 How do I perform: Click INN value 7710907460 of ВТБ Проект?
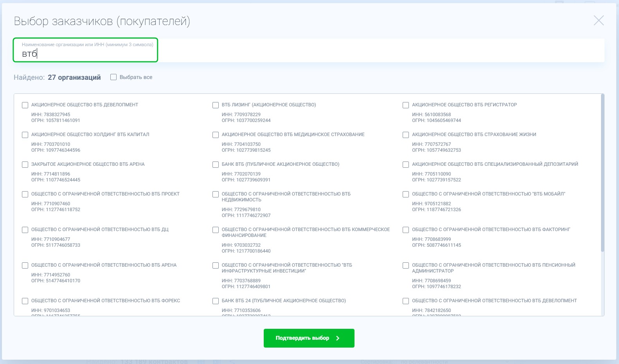tap(57, 204)
